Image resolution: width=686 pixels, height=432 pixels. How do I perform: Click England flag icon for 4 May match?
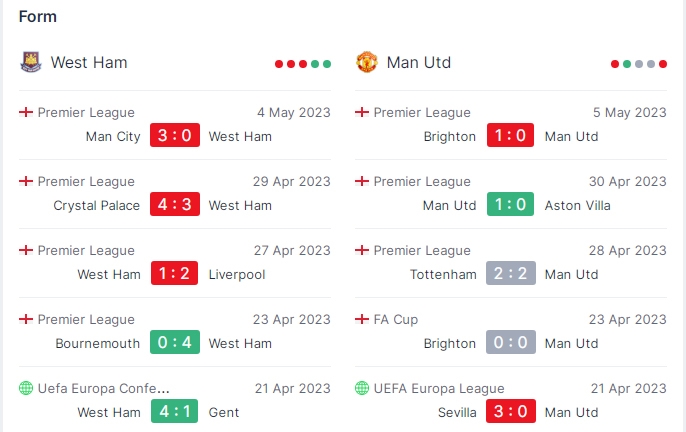pos(26,112)
